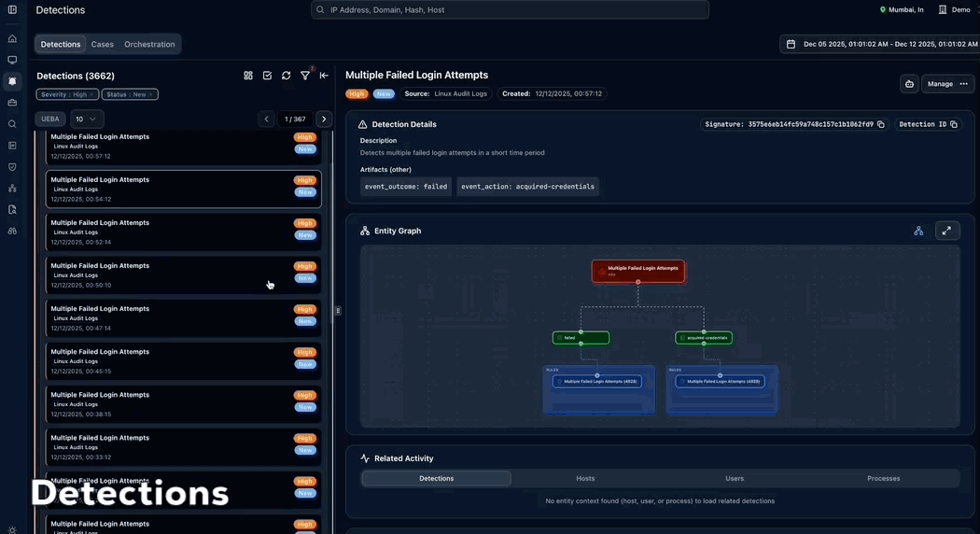Copy the Signature hash value
The width and height of the screenshot is (980, 534).
pyautogui.click(x=880, y=124)
